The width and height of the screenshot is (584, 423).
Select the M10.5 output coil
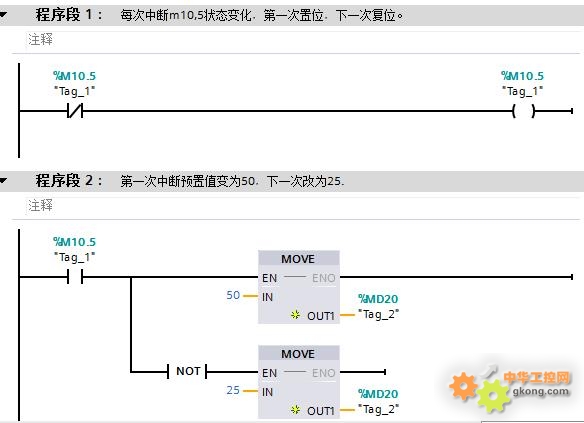click(524, 111)
